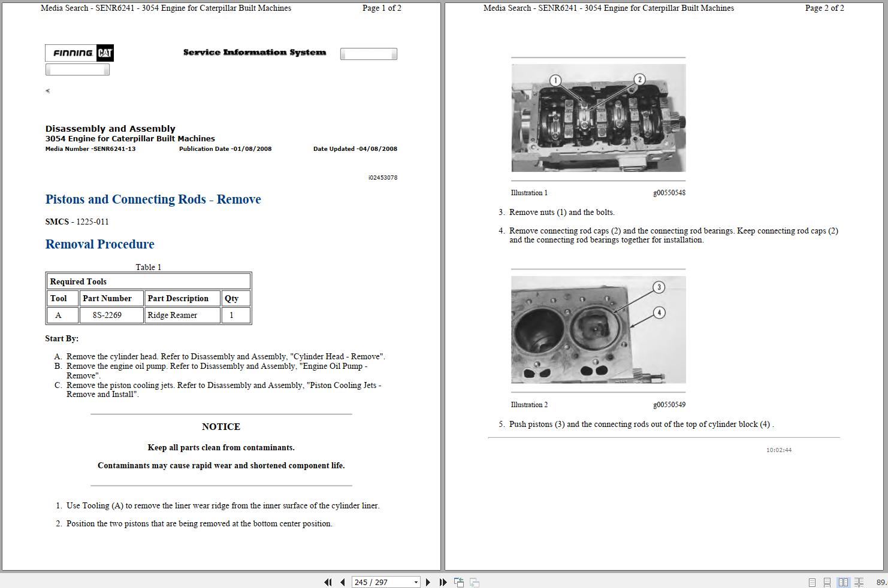Go to the first page
Screen dimensions: 888x588
(x=328, y=582)
